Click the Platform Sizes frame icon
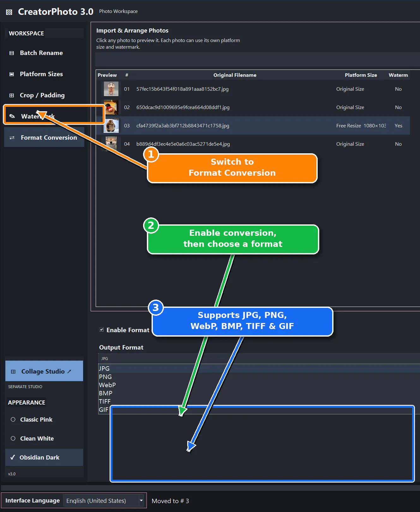 point(12,74)
